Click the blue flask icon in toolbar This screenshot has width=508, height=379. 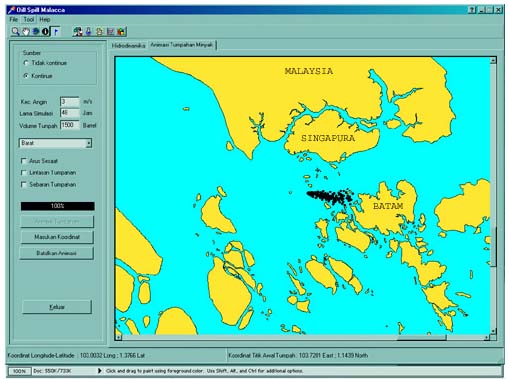click(x=88, y=32)
